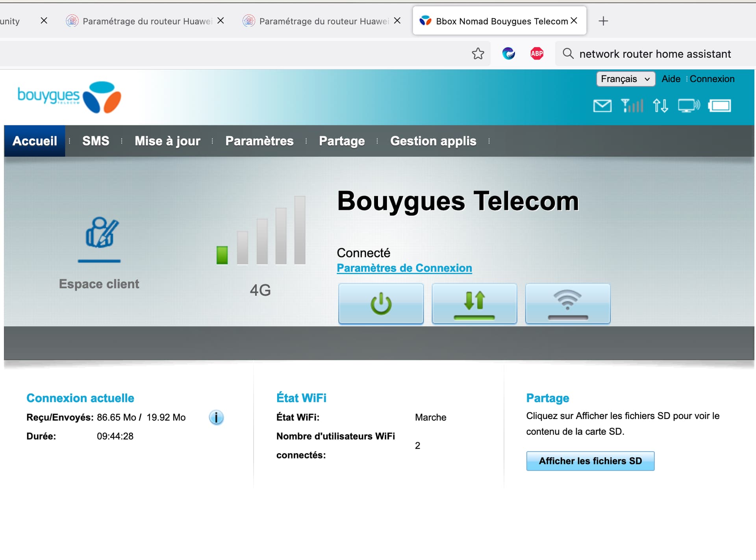Click the blue swirl browser extension icon
756x560 pixels.
(x=508, y=54)
